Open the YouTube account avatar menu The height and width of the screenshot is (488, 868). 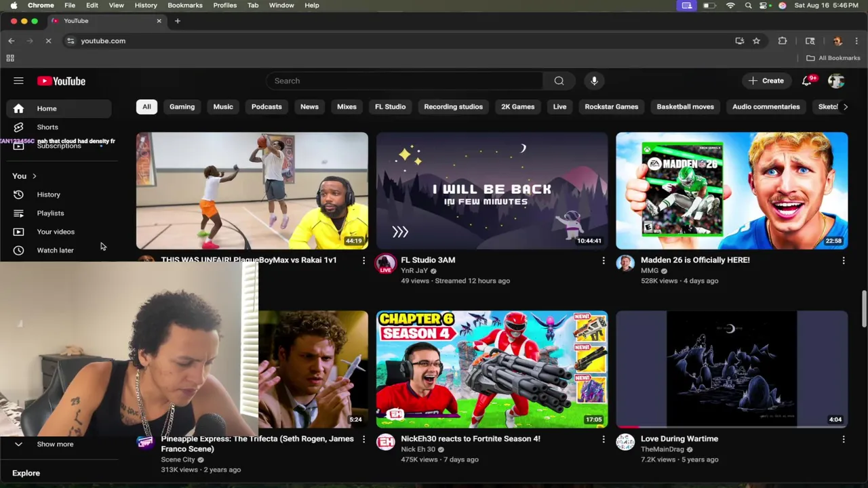[836, 81]
